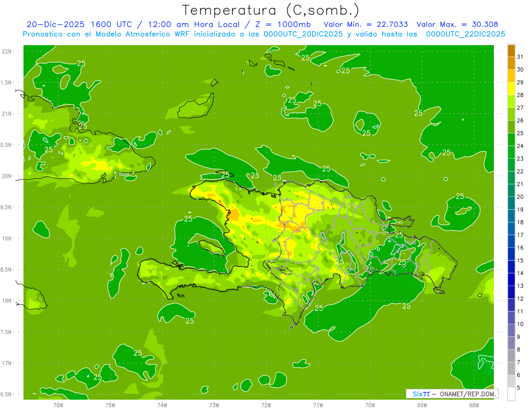
Task: Click the '0000UTC_20DIC2025' initialization timestamp
Action: tap(303, 34)
